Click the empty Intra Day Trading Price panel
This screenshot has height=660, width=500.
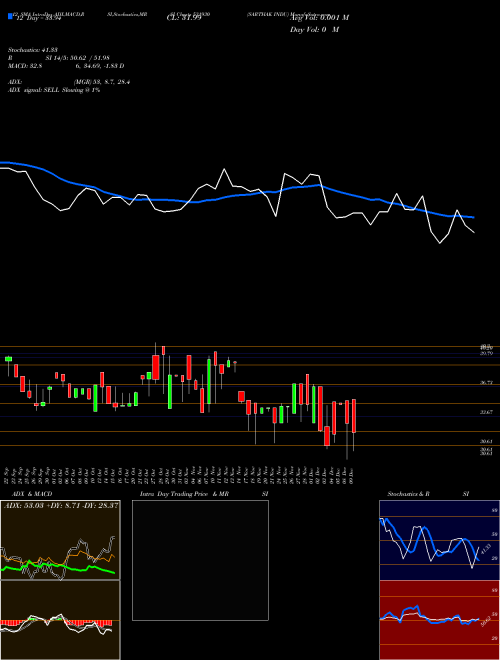200,560
